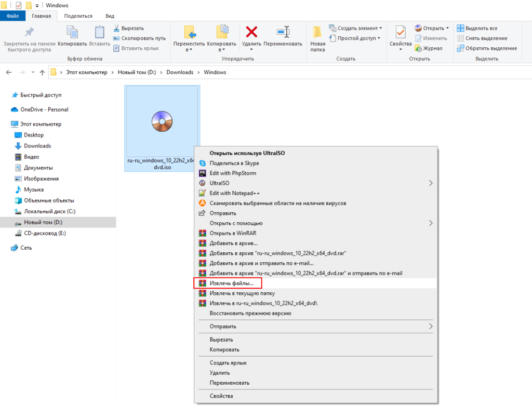The image size is (532, 406).
Task: Switch to the View ribbon tab
Action: click(110, 16)
